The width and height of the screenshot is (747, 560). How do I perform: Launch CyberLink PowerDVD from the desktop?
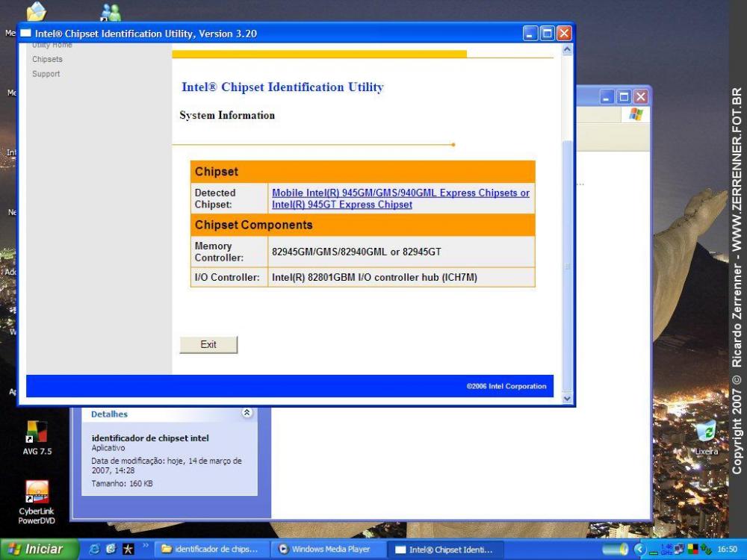coord(37,493)
